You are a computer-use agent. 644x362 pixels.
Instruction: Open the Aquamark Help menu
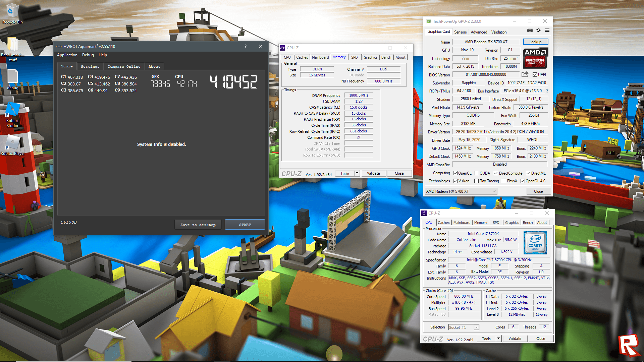103,55
